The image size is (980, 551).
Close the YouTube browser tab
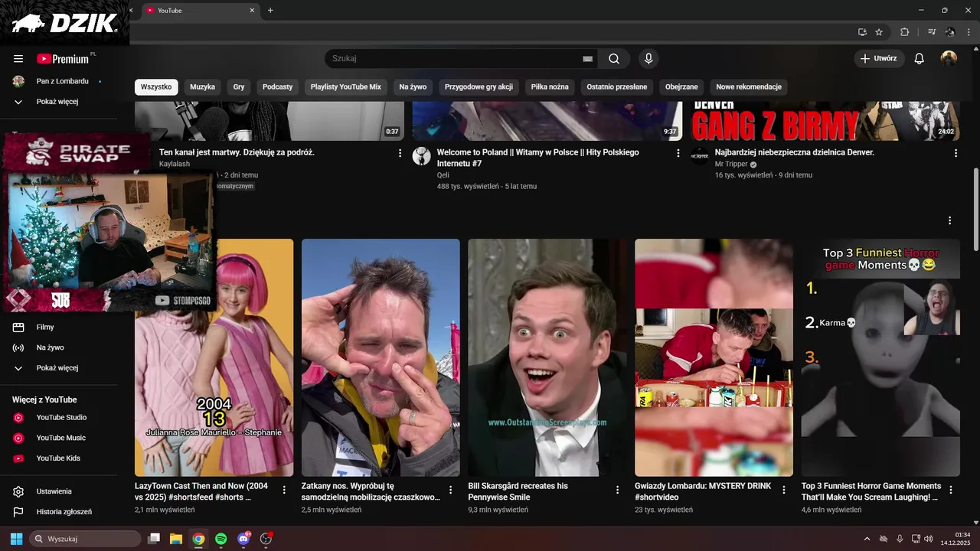click(252, 10)
